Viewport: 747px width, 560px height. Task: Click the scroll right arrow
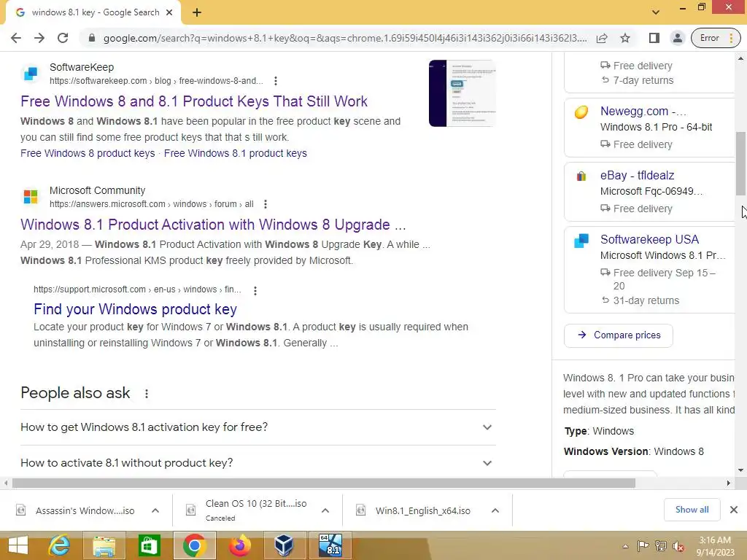click(729, 483)
